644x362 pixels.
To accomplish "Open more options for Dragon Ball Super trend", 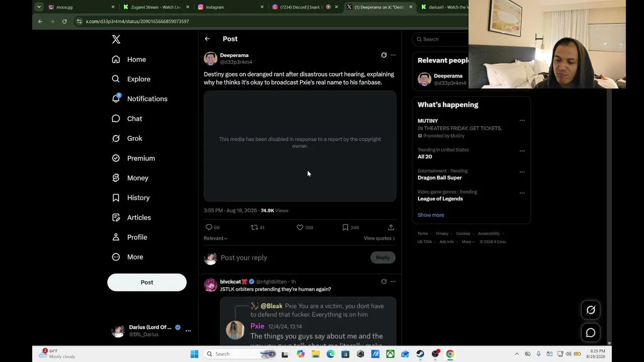I will pos(522,172).
